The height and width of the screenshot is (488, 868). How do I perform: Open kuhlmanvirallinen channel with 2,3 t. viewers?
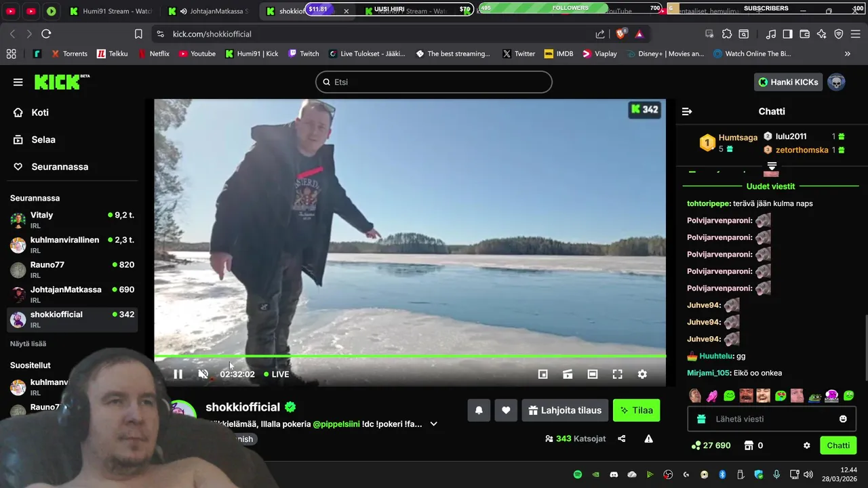point(72,245)
